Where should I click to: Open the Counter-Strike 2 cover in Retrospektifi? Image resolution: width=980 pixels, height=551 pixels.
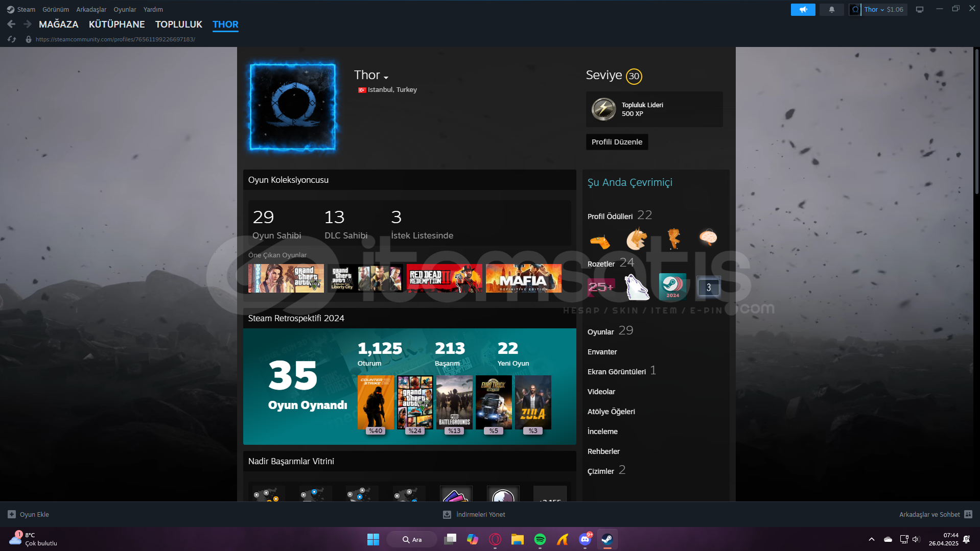coord(376,402)
